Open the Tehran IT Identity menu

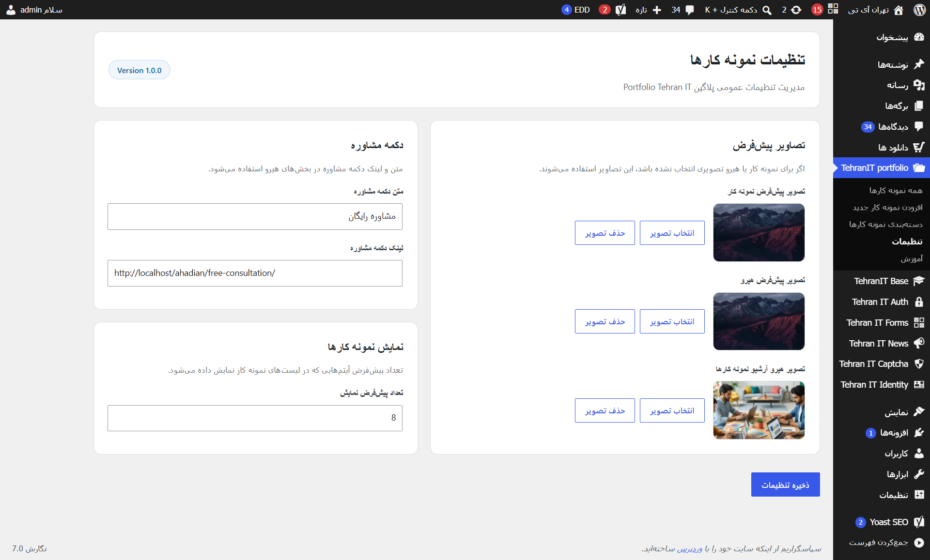(882, 385)
